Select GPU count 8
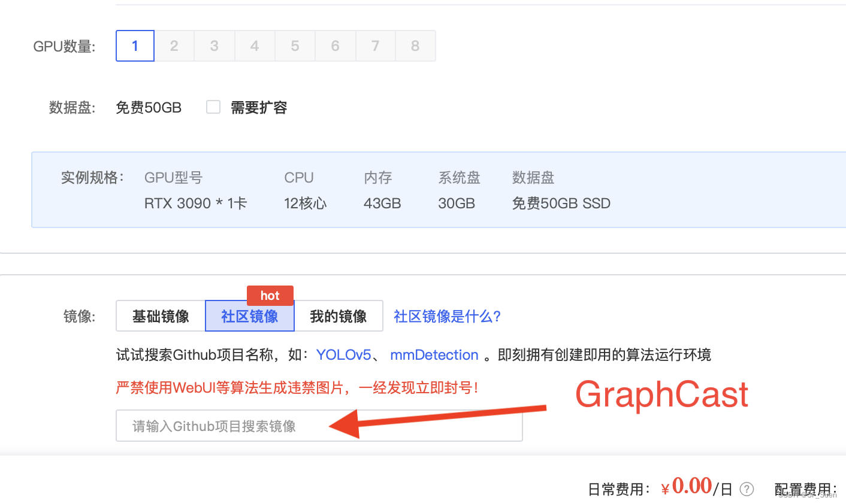This screenshot has width=846, height=504. click(415, 46)
